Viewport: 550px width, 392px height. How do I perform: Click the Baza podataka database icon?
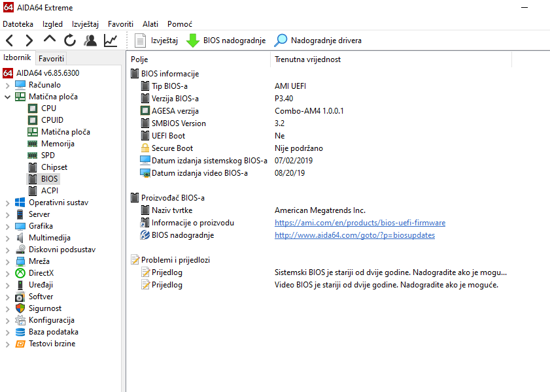click(20, 332)
